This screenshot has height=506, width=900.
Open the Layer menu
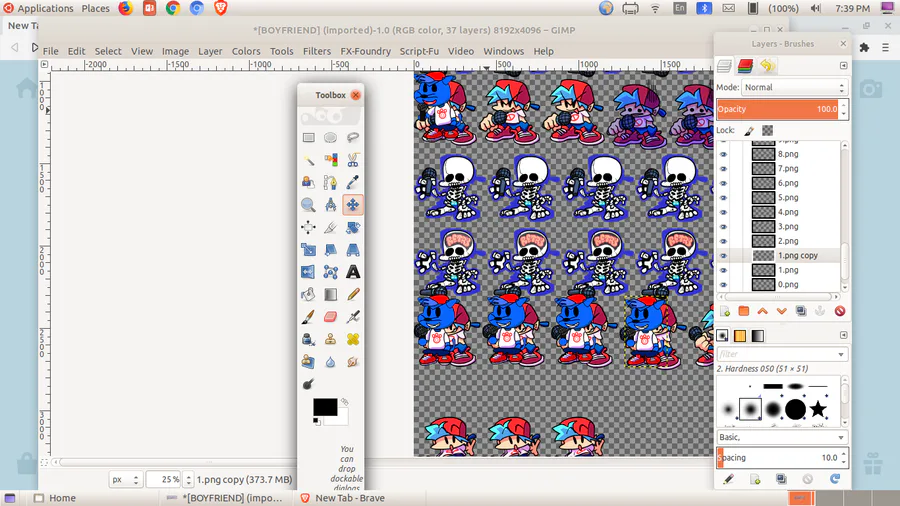(x=210, y=51)
